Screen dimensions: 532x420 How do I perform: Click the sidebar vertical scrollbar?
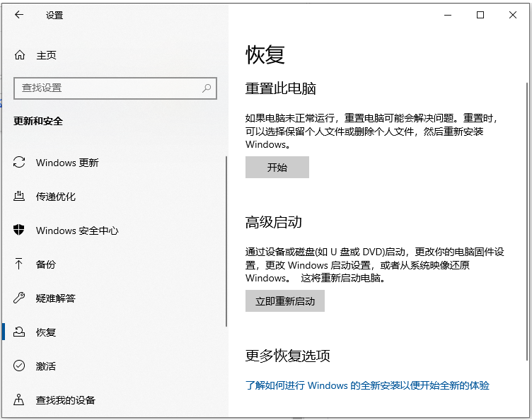tap(226, 240)
